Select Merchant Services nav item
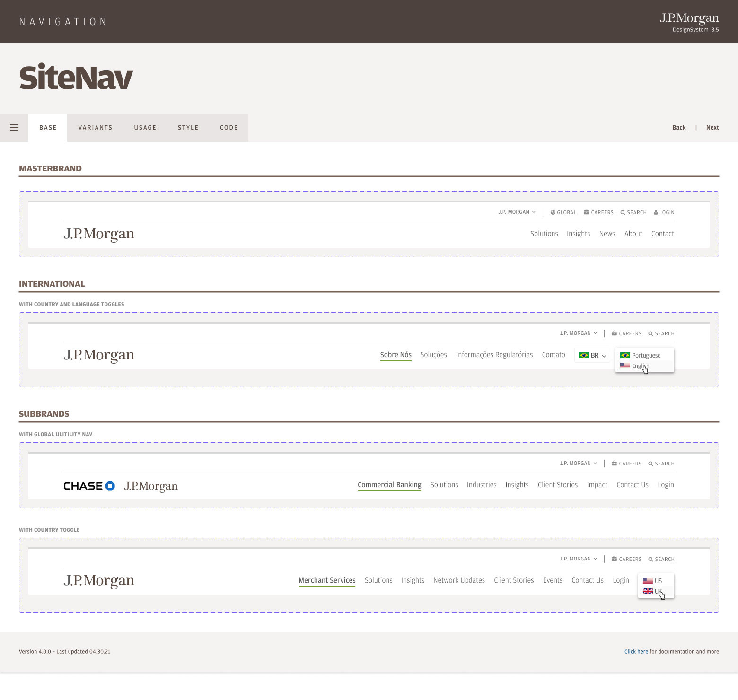The image size is (738, 700). point(327,580)
